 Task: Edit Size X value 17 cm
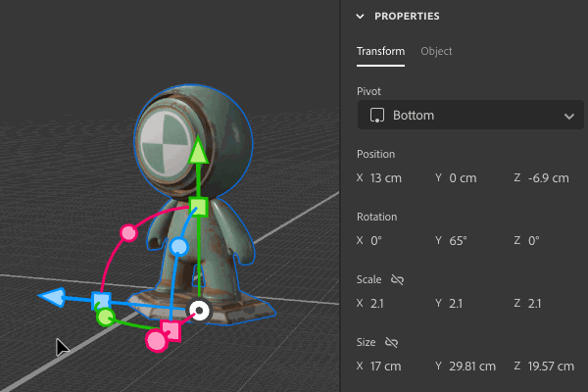pos(385,367)
